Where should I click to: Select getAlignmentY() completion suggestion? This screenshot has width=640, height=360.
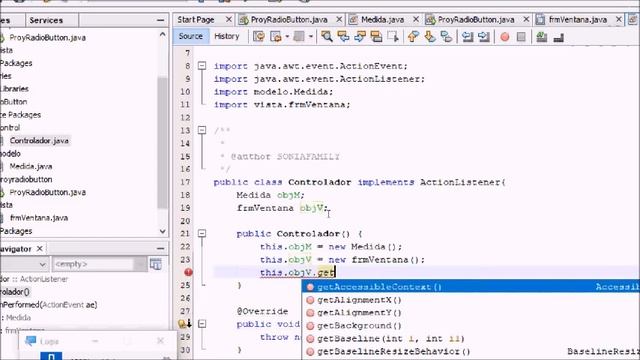coord(471,313)
